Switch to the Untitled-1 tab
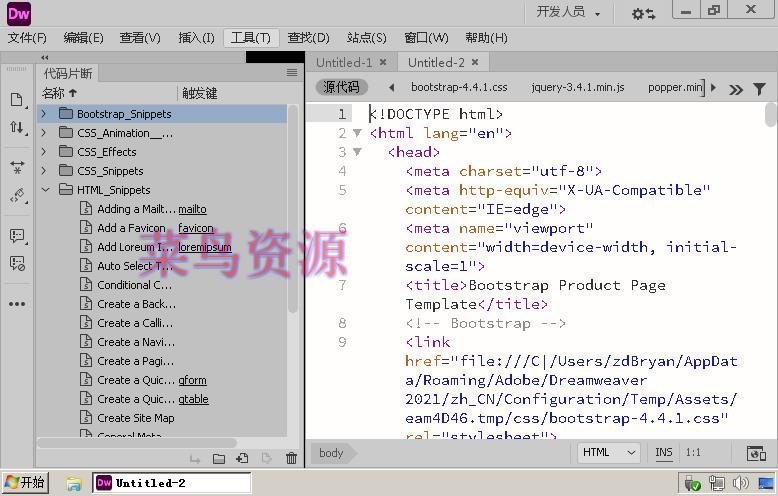Screen dimensions: 778x496 click(x=344, y=62)
